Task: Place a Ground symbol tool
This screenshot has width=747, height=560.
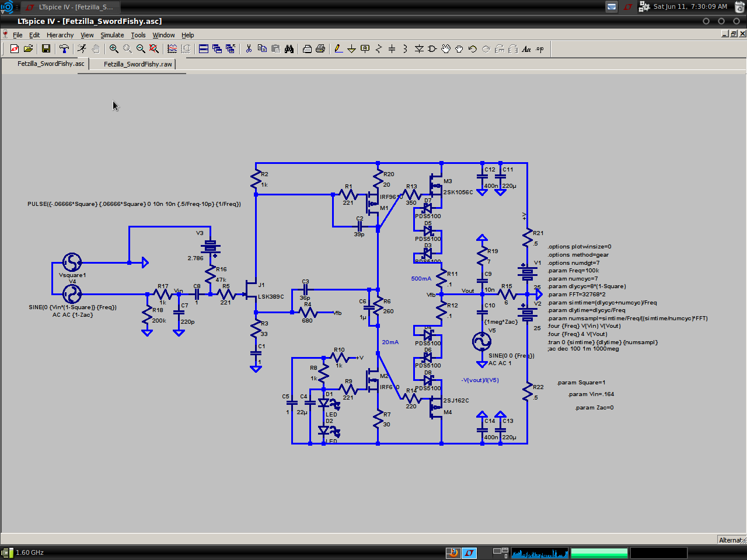Action: click(352, 49)
